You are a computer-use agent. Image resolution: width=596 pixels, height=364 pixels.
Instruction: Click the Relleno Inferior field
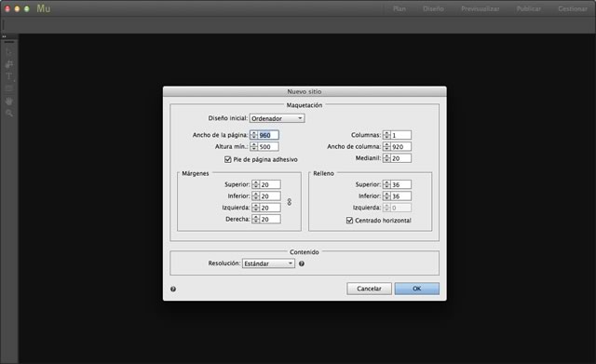click(401, 196)
